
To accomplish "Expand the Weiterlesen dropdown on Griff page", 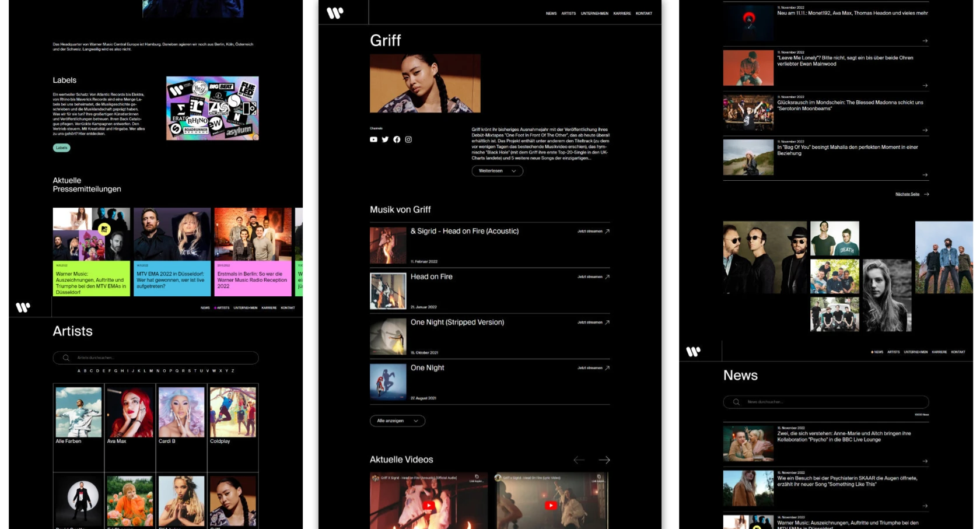I will (x=497, y=171).
